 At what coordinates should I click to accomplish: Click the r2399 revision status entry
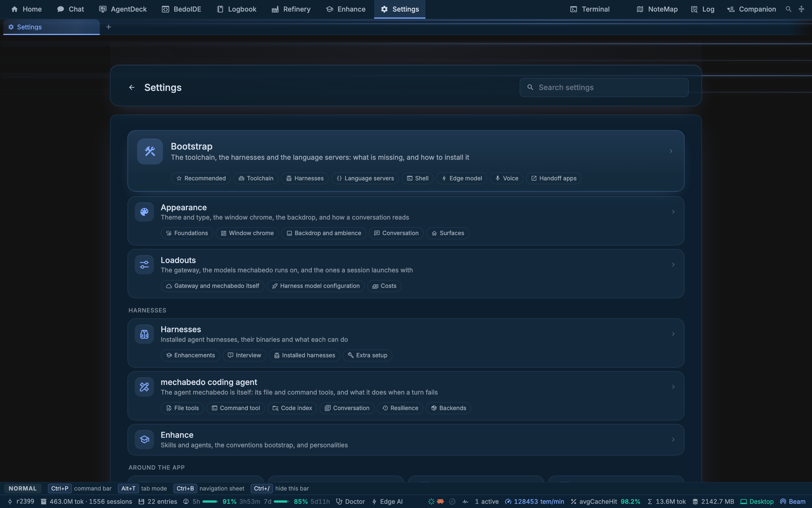[x=21, y=501]
